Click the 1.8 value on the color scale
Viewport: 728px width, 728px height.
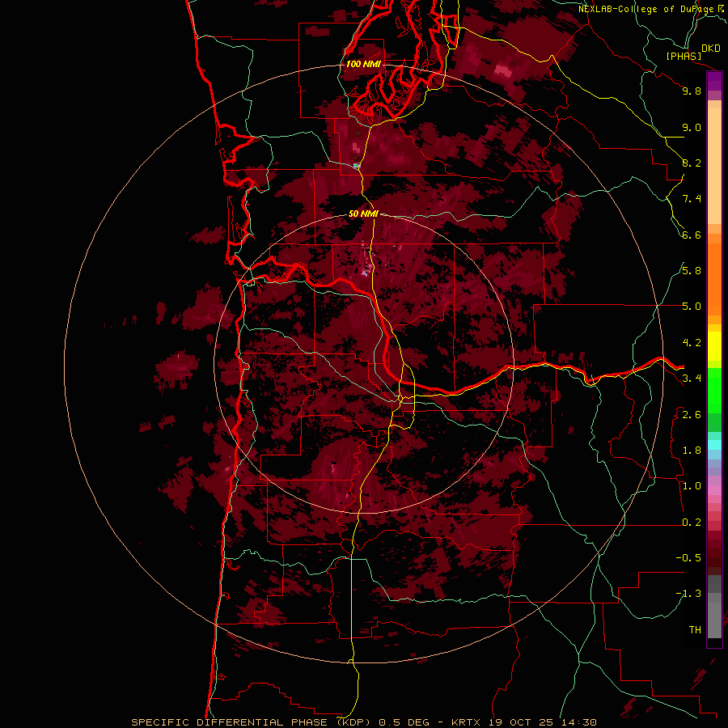pyautogui.click(x=692, y=451)
